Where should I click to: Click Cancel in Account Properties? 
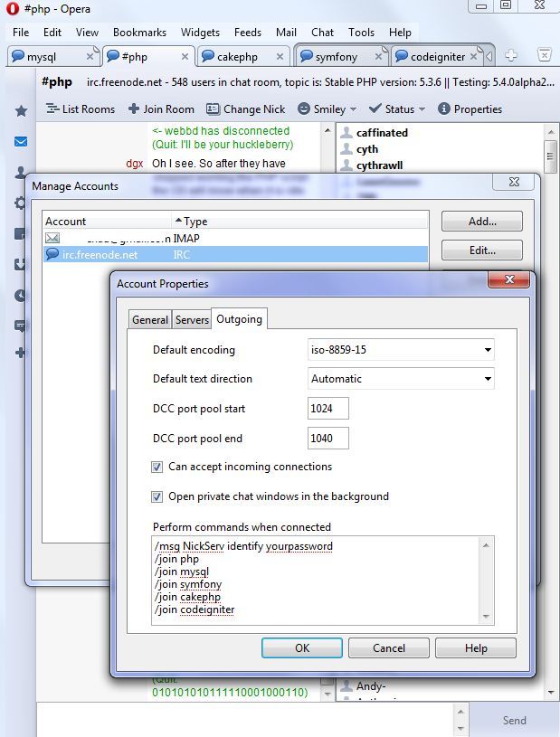tap(389, 648)
